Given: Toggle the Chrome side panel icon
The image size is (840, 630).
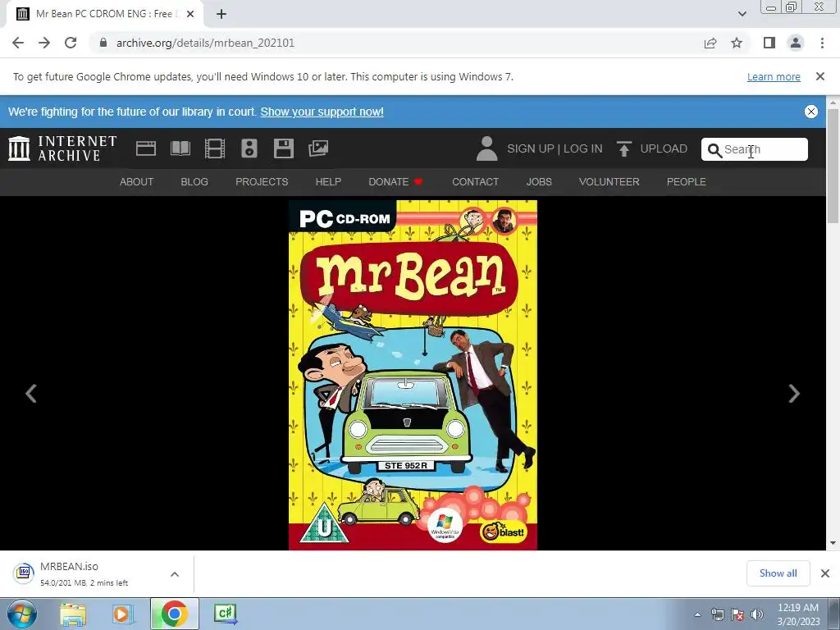Looking at the screenshot, I should pos(769,43).
